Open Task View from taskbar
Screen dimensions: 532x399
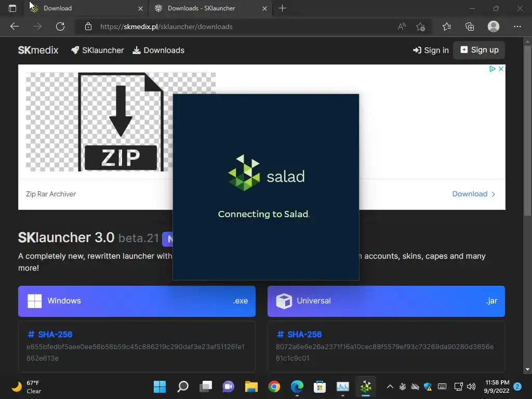(x=206, y=387)
